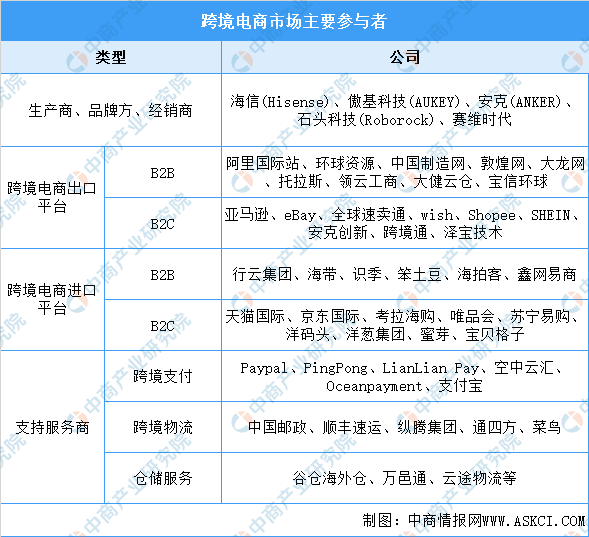The height and width of the screenshot is (537, 589).
Task: Click the 跨境物流 cell
Action: click(x=163, y=427)
